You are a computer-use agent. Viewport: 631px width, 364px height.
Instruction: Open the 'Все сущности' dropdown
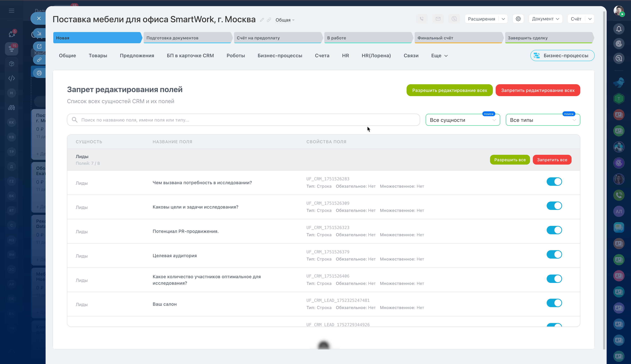(463, 120)
